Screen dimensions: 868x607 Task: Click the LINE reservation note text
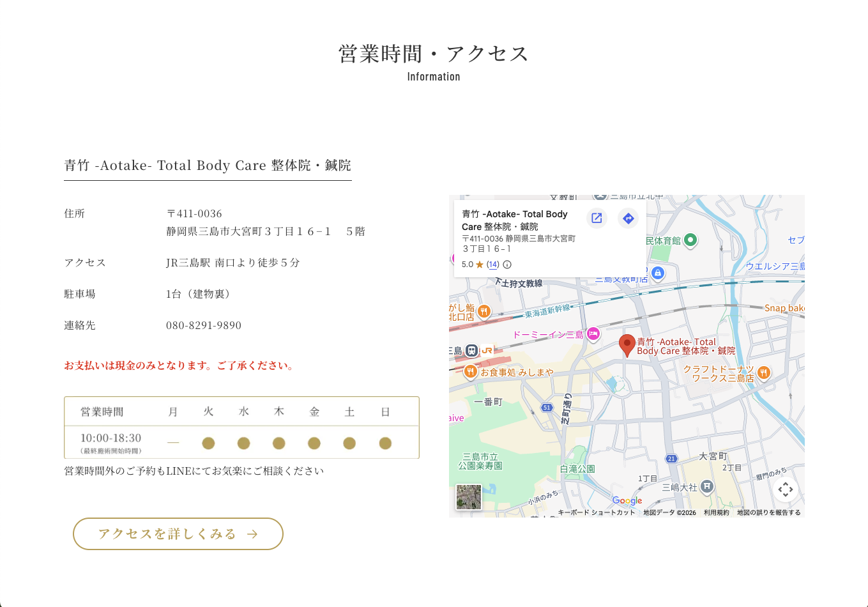point(194,471)
